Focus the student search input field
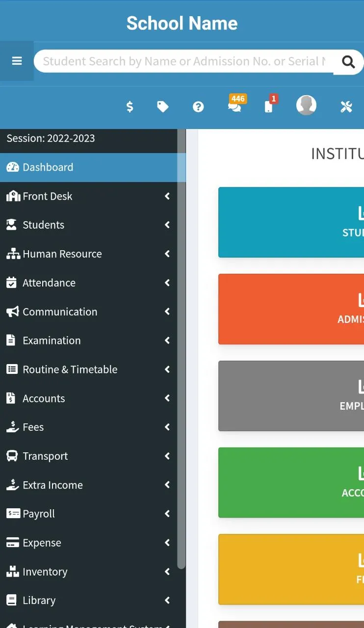364x628 pixels. pyautogui.click(x=183, y=61)
